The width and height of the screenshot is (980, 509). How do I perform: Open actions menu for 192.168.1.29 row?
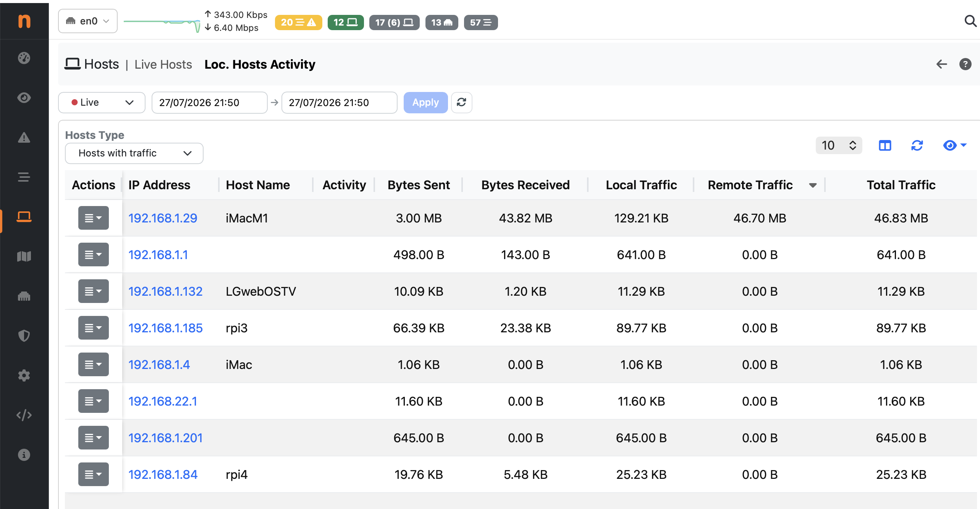tap(94, 218)
